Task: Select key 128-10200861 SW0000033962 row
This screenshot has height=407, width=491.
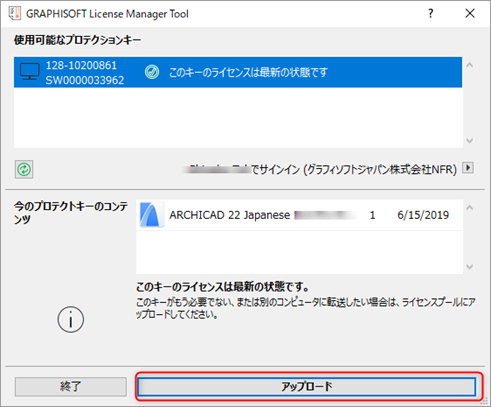Action: pyautogui.click(x=238, y=72)
